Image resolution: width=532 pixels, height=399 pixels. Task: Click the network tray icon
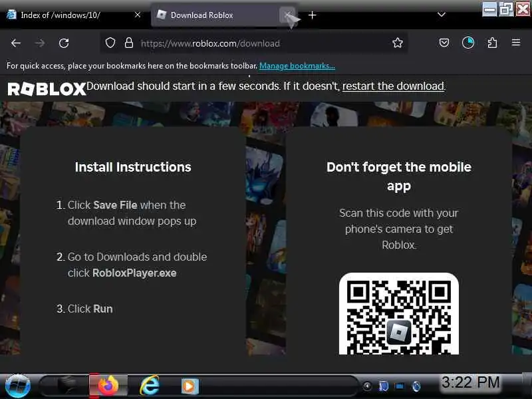[x=400, y=386]
